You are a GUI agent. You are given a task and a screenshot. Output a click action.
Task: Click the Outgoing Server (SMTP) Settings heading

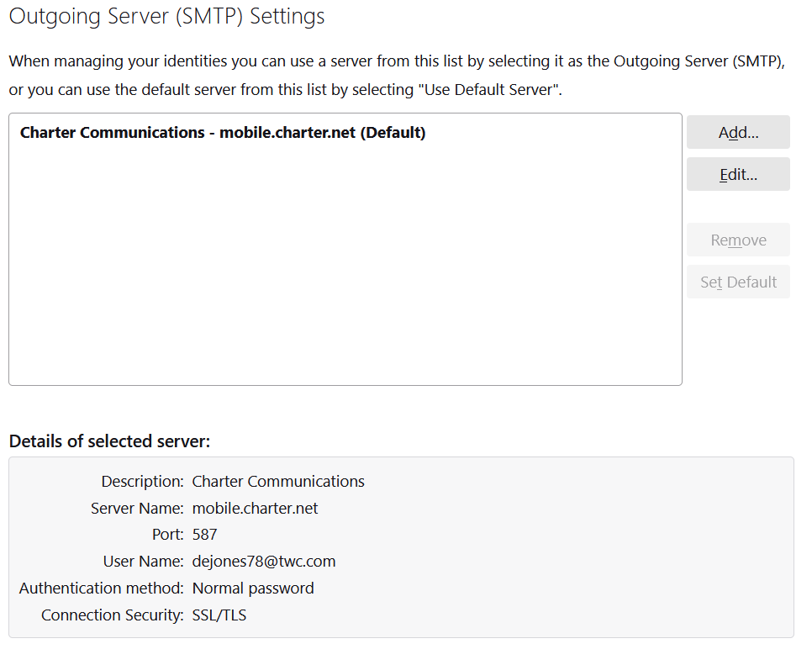click(x=166, y=17)
